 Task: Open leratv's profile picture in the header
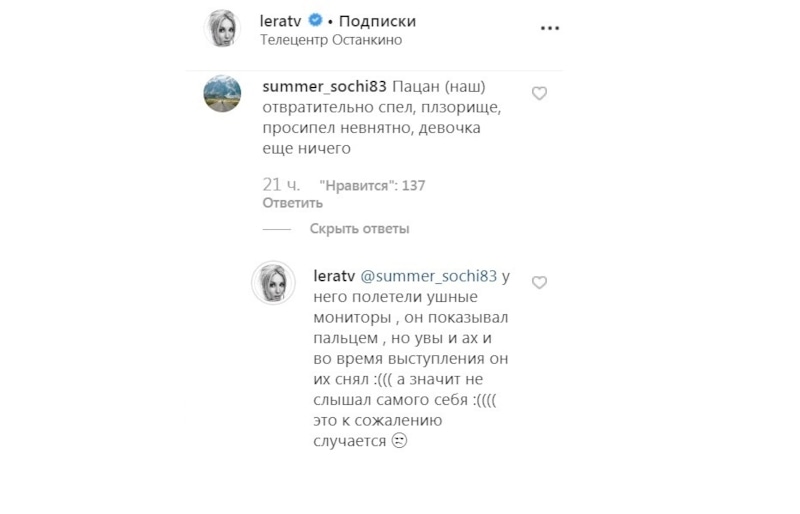[222, 29]
